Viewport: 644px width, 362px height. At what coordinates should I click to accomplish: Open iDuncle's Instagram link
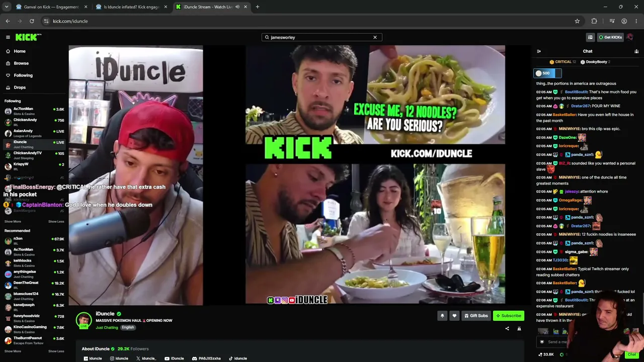119,358
